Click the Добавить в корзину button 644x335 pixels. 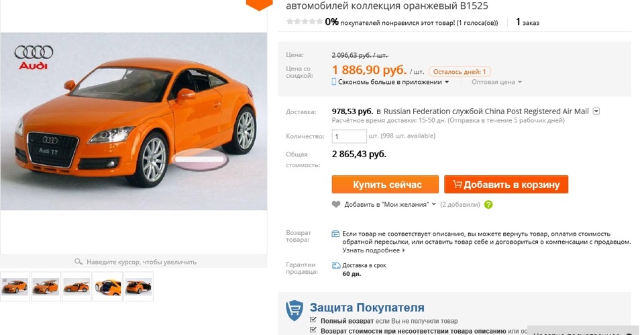(506, 185)
